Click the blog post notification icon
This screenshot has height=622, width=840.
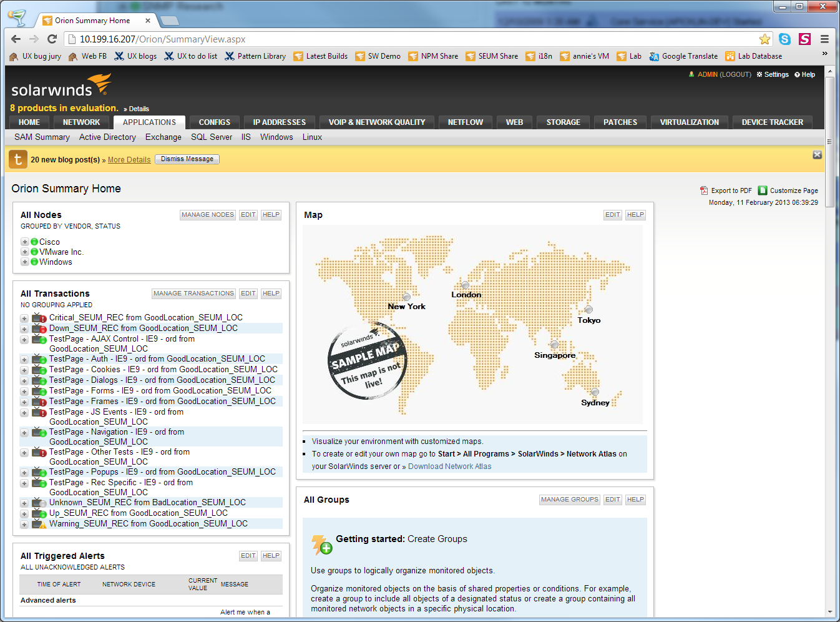[x=18, y=159]
